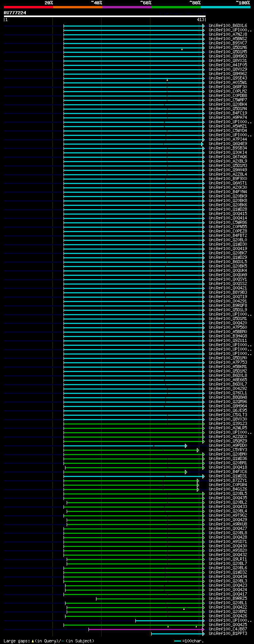Open the UniRef100_C5WMP7 entry

coord(228,100)
